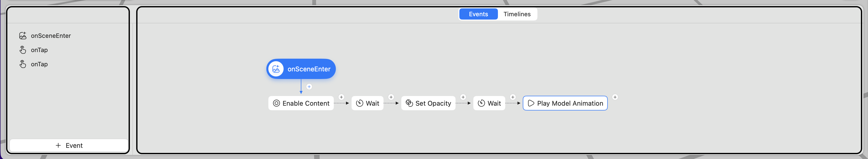The image size is (868, 159).
Task: Select the onSceneEnter event in sidebar
Action: (x=50, y=36)
